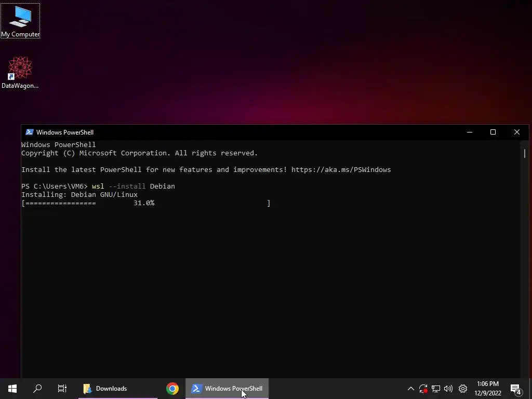Image resolution: width=532 pixels, height=399 pixels.
Task: Click the PowerShell vertical scrollbar thumb
Action: click(525, 153)
